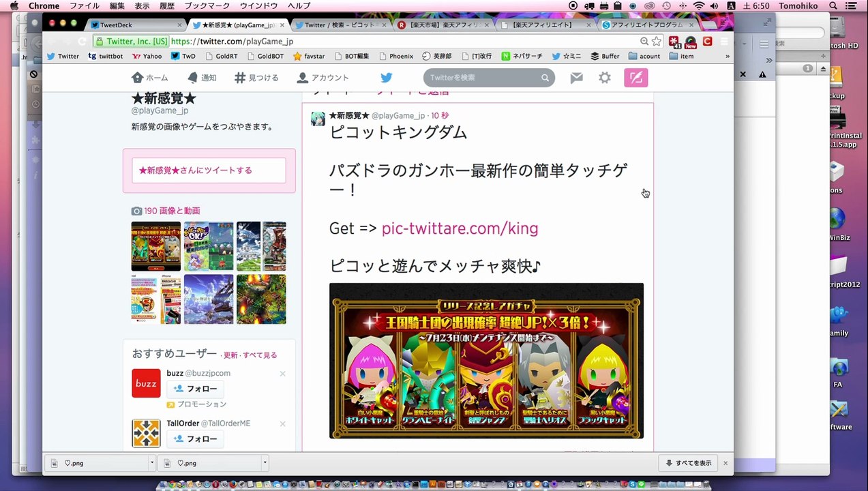Open the first media thumbnail in the grid
Viewport: 868px width, 491px height.
(x=156, y=246)
